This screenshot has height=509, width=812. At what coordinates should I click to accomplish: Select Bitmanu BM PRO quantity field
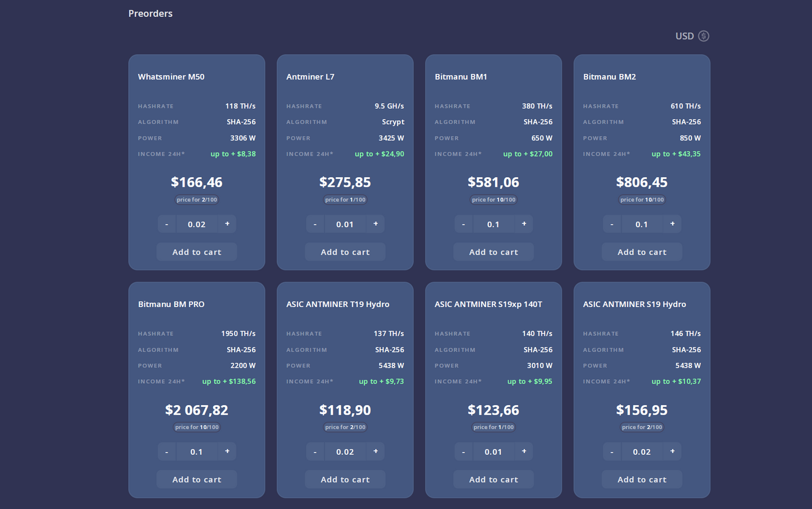tap(197, 451)
